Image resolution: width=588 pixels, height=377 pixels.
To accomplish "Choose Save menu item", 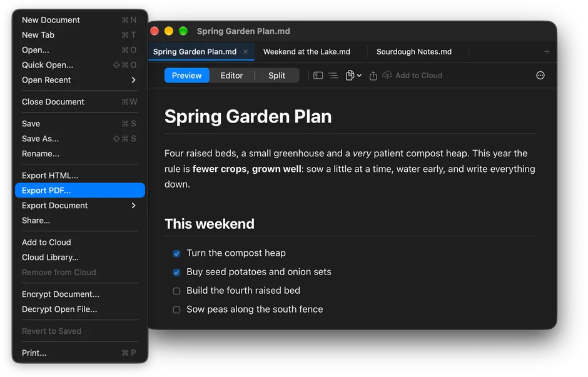I will tap(80, 124).
